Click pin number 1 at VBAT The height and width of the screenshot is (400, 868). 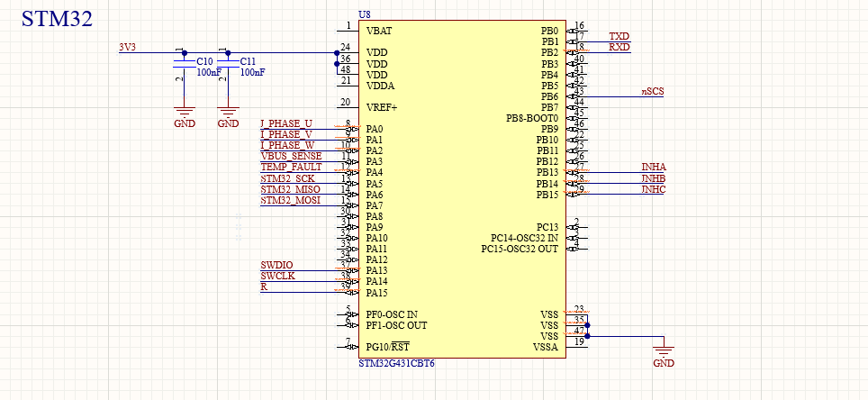348,25
